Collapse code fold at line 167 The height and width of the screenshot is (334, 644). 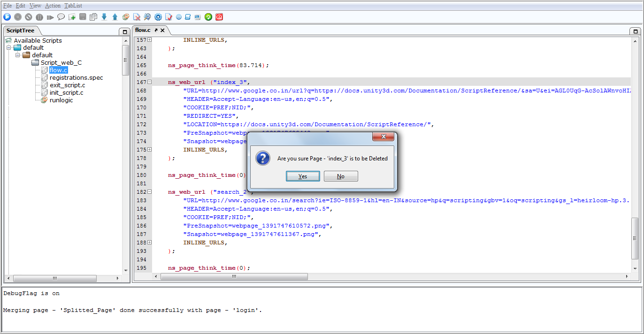click(149, 82)
